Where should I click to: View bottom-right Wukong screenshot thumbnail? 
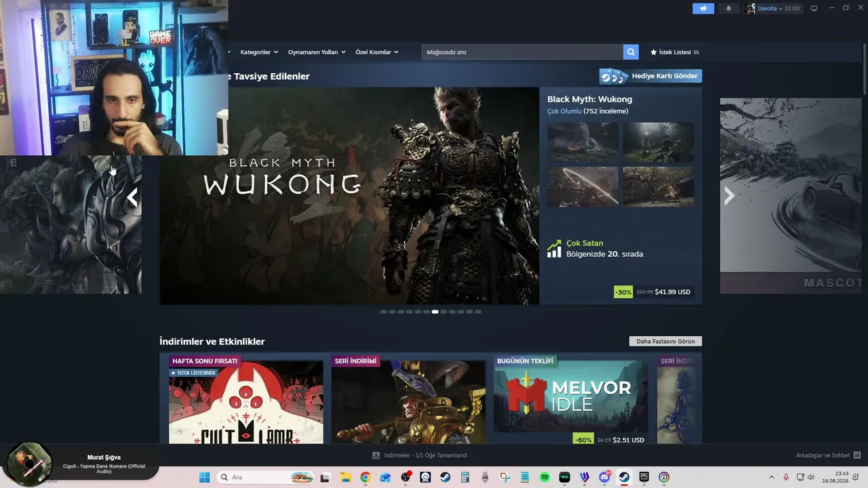point(658,187)
